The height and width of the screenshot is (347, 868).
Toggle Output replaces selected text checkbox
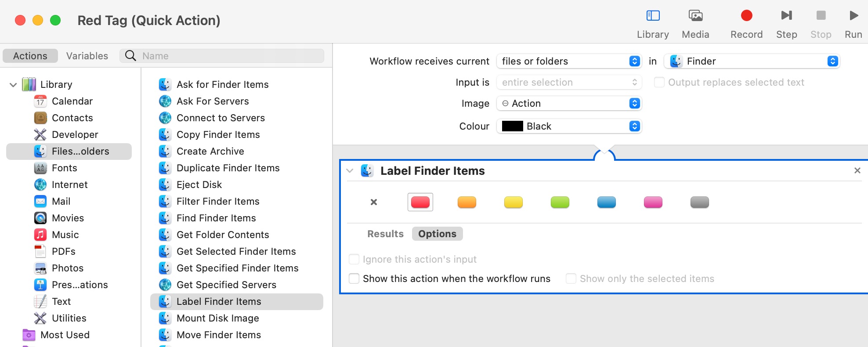coord(659,82)
